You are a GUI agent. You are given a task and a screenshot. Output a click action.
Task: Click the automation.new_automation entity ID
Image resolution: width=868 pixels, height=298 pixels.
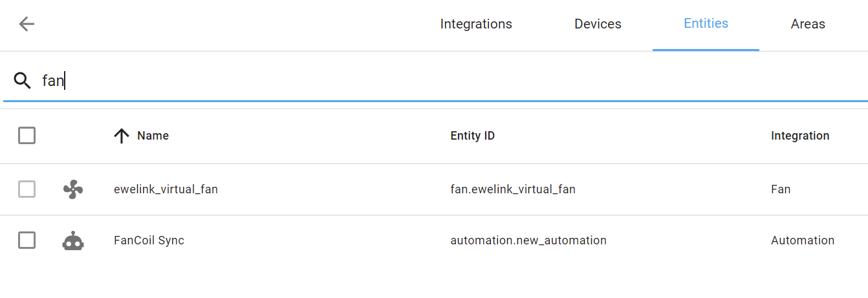click(528, 240)
